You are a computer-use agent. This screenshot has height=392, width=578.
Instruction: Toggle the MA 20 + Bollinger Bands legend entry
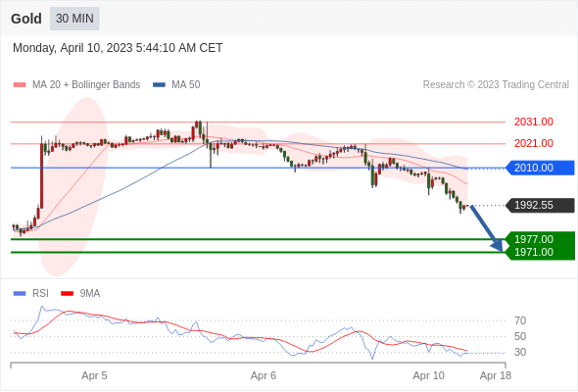click(76, 85)
